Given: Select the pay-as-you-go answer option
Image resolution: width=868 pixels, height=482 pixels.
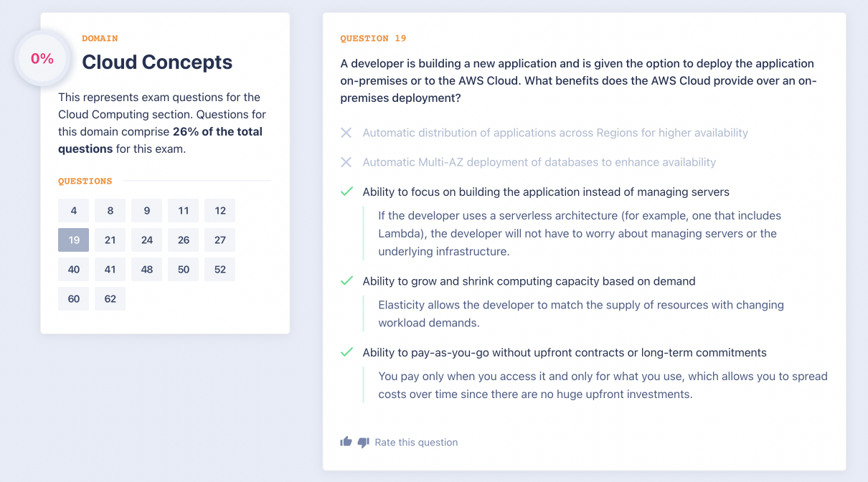Looking at the screenshot, I should [564, 352].
